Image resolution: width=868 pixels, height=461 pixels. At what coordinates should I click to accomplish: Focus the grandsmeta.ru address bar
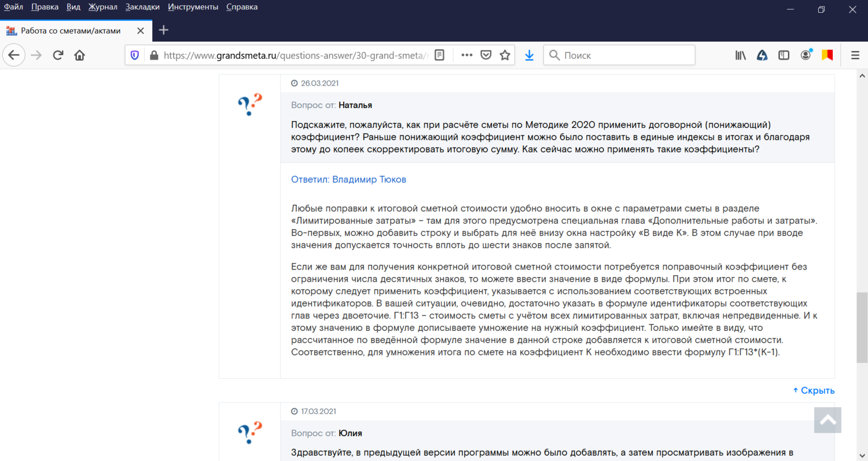[x=295, y=55]
